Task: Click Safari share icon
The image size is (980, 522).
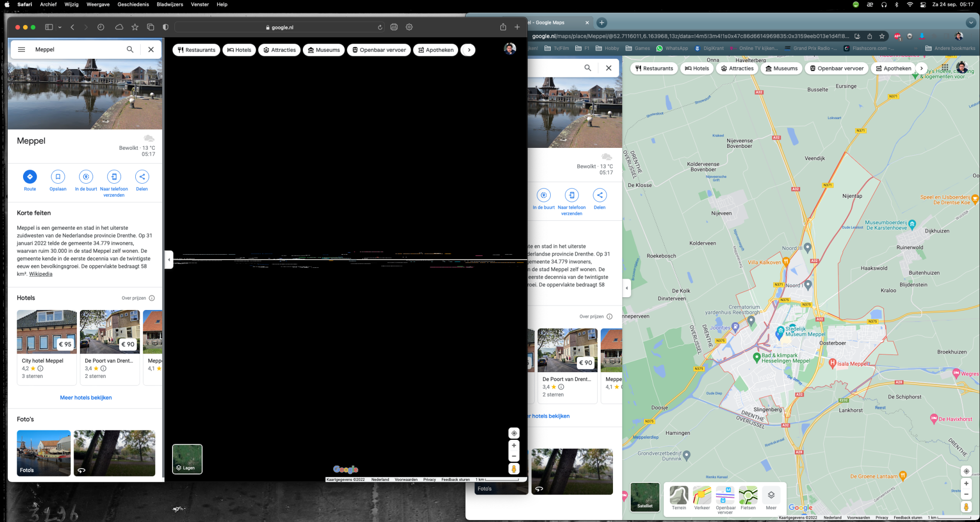Action: pos(503,27)
